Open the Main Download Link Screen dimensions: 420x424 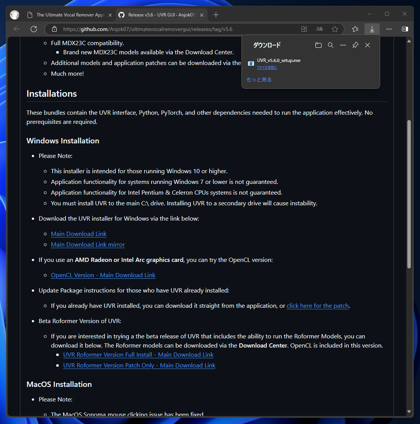[79, 234]
